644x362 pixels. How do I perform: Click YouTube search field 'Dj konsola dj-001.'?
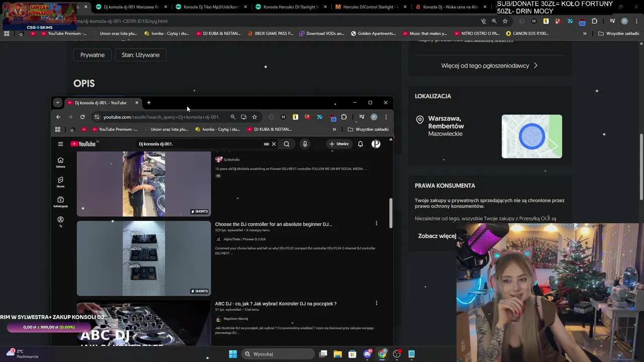click(201, 144)
